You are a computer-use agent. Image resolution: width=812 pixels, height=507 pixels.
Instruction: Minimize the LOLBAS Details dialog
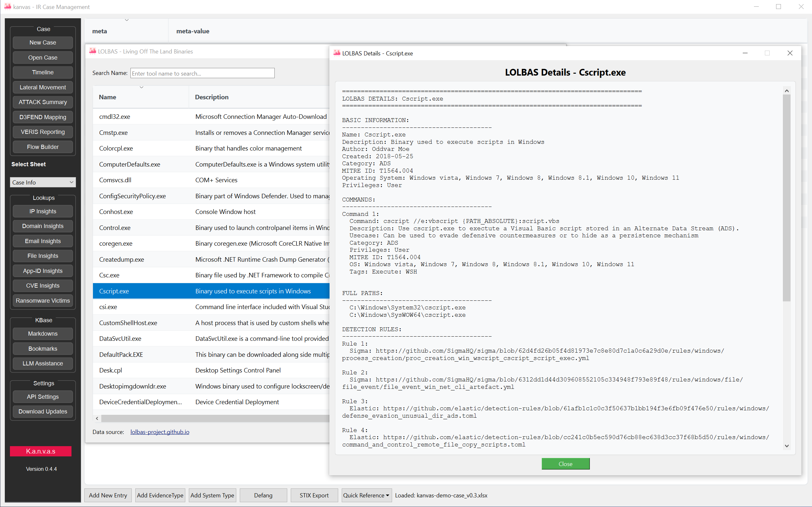pos(745,53)
